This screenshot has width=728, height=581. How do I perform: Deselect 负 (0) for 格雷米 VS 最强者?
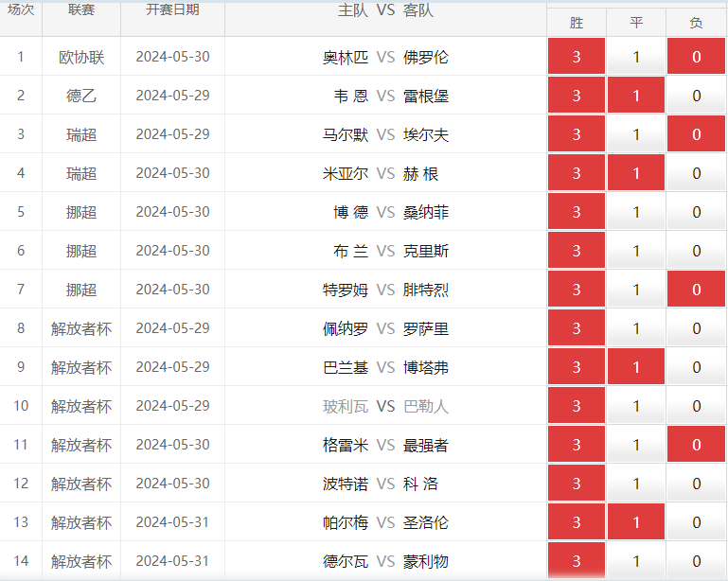coord(696,445)
